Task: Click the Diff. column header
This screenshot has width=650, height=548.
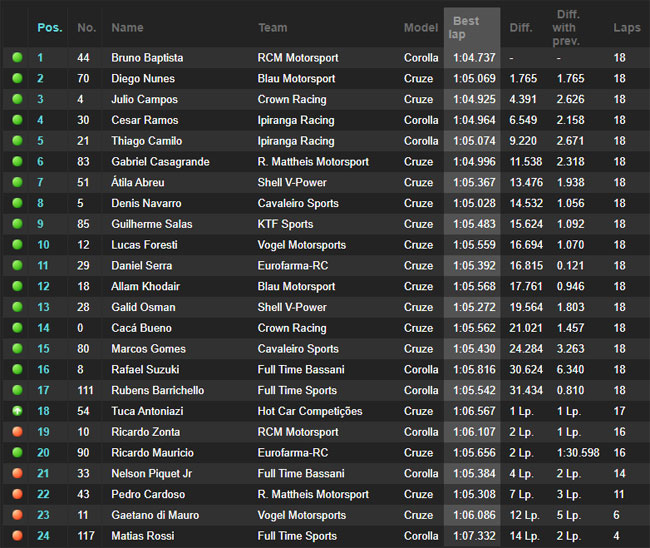Action: tap(521, 28)
